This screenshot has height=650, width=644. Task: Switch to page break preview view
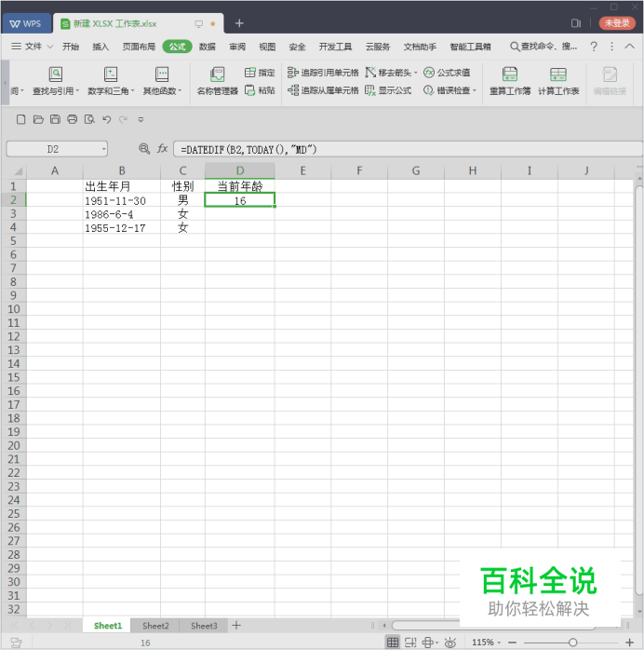[410, 643]
